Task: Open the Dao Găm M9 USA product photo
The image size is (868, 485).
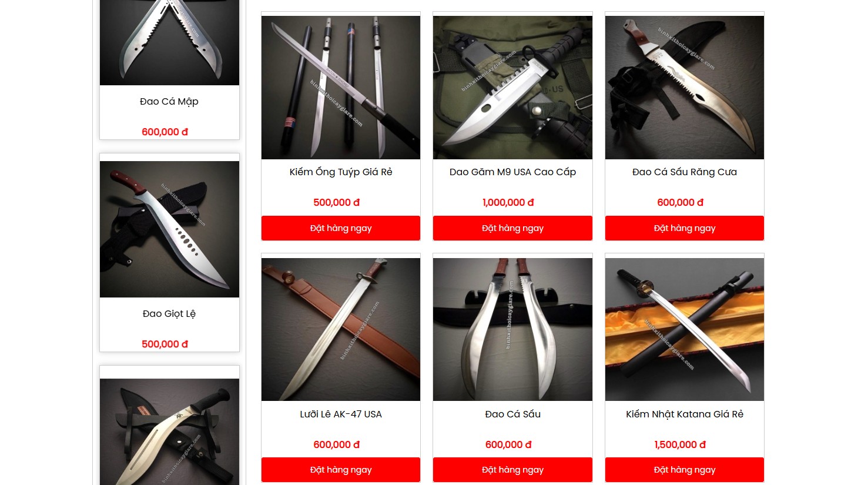Action: point(512,88)
